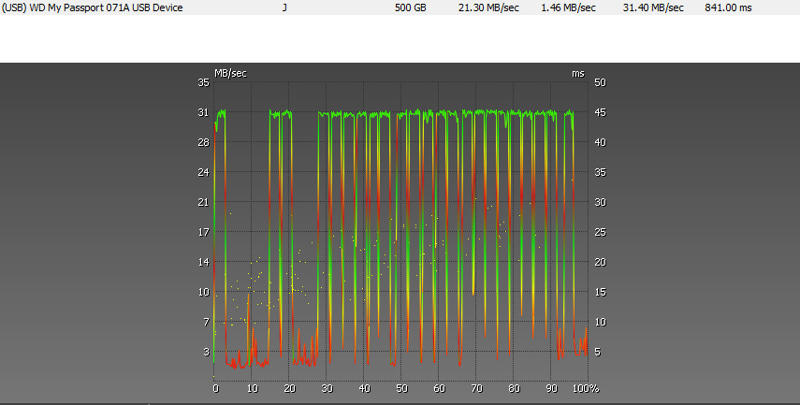Click the 0 label on the horizontal axis

[x=215, y=388]
